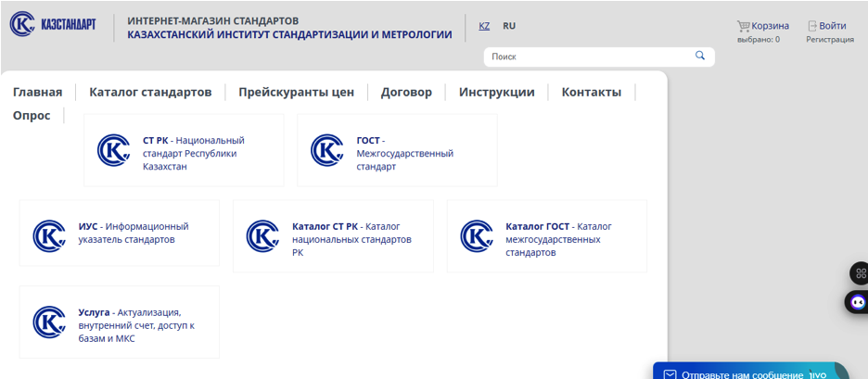Viewport: 868px width, 379px height.
Task: Click the выбрано: 0 cart counter
Action: [x=759, y=39]
